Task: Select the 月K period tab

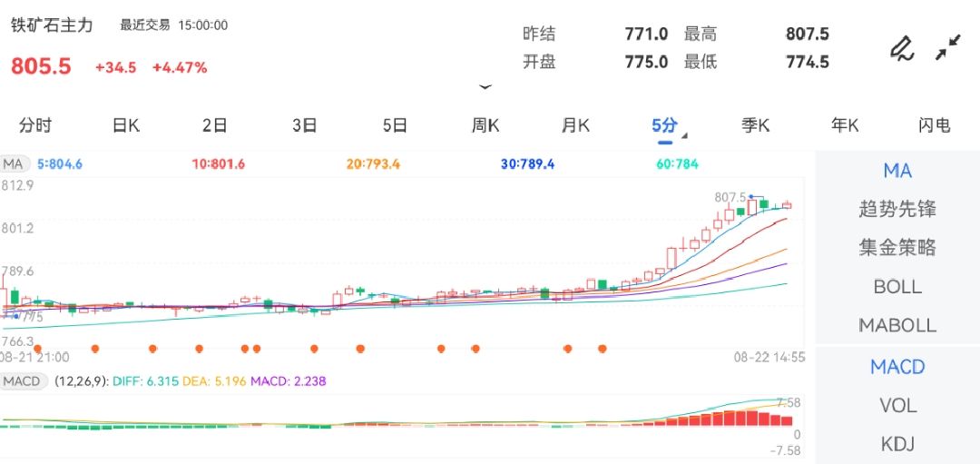Action: click(575, 126)
